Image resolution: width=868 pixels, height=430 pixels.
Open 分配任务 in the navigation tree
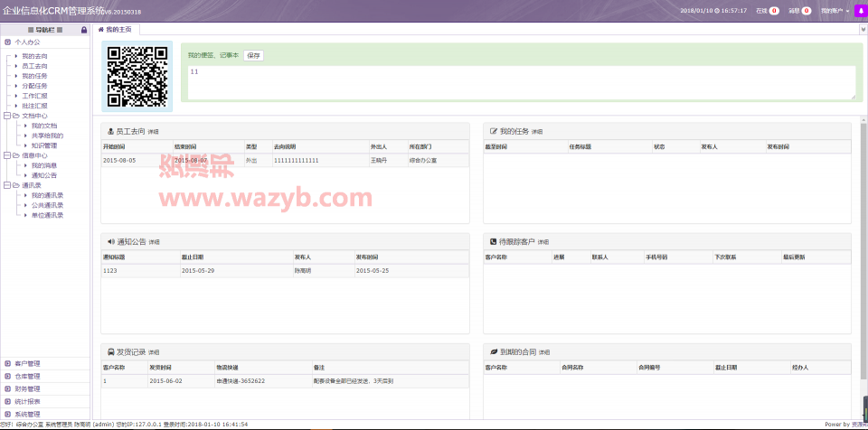pos(34,86)
